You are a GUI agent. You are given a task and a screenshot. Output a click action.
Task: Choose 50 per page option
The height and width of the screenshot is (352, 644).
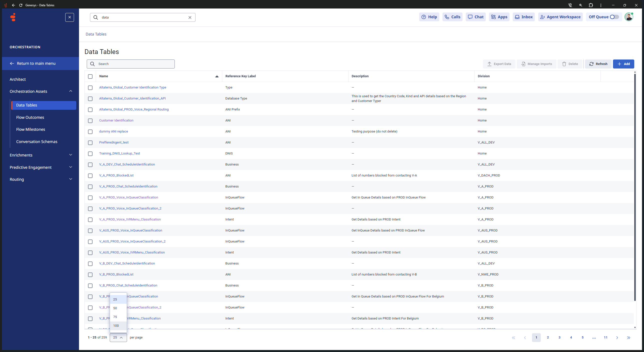118,308
